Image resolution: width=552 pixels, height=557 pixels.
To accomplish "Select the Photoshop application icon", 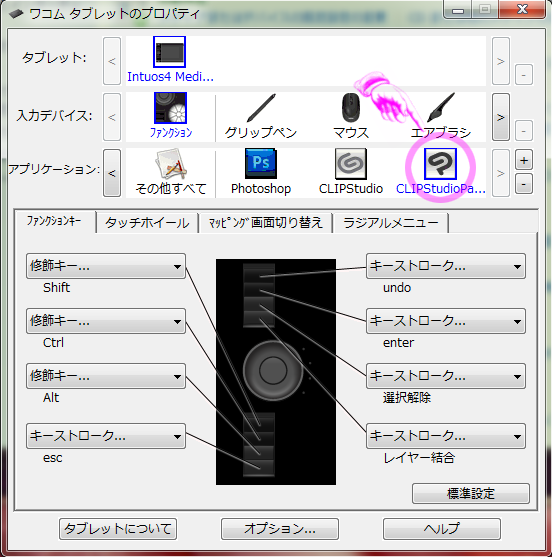I will point(261,163).
